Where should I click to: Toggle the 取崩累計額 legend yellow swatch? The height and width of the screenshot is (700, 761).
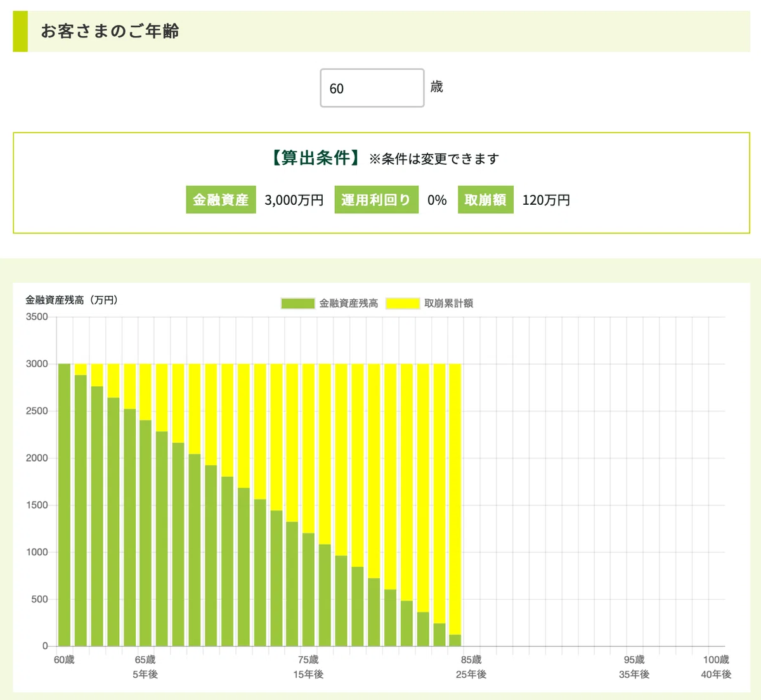coord(403,303)
